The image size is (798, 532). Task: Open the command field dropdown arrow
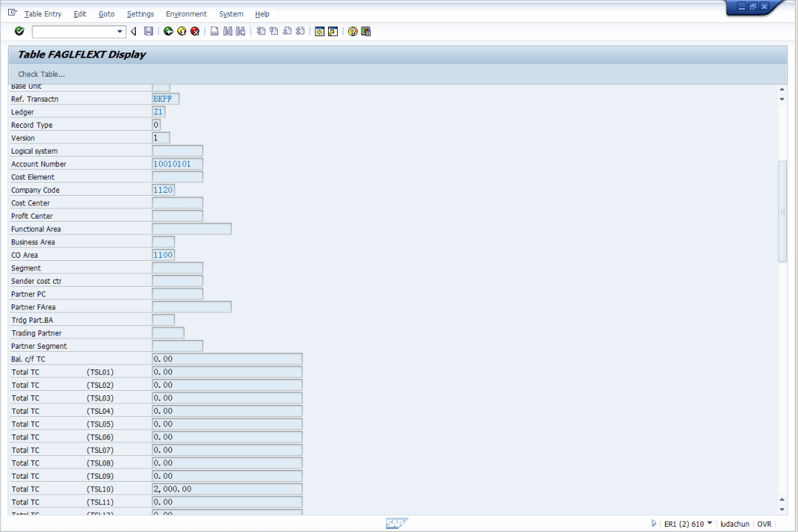coord(120,32)
